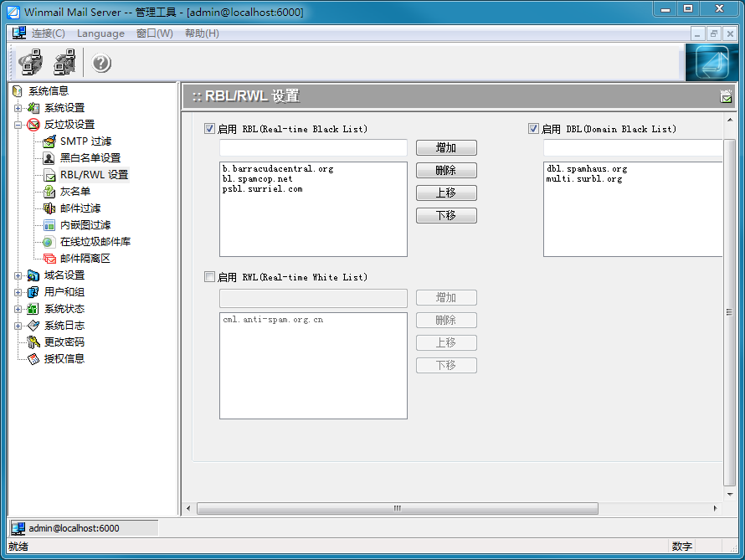Click the disconnect server toolbar icon

tap(64, 63)
